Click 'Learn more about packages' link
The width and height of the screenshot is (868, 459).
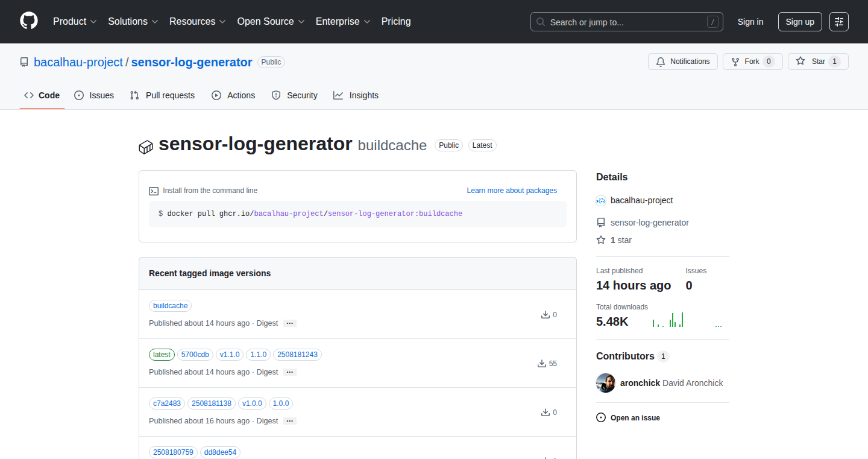point(512,191)
